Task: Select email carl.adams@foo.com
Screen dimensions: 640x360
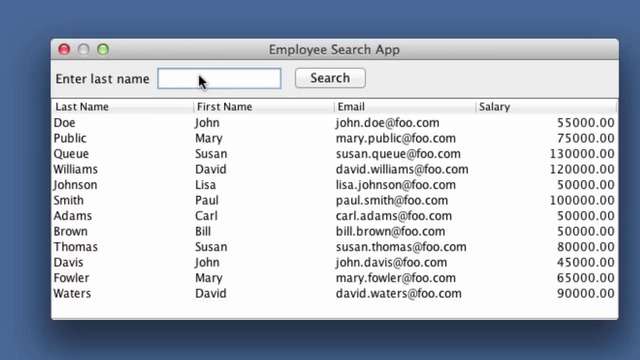Action: click(x=394, y=216)
